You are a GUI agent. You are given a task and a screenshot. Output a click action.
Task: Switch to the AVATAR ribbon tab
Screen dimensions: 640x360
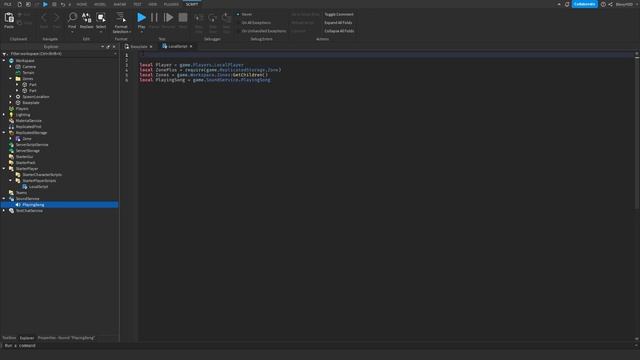click(x=120, y=4)
